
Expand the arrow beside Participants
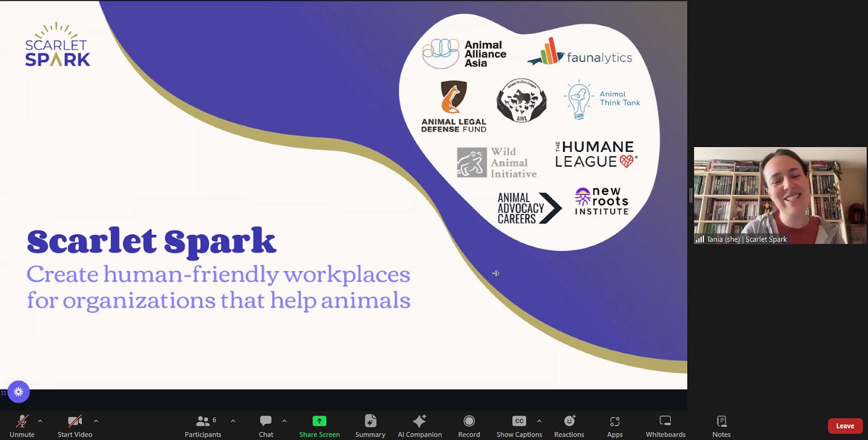(233, 421)
